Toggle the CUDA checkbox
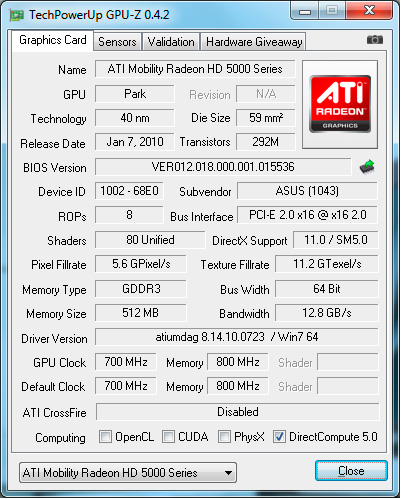This screenshot has height=499, width=401. [168, 437]
